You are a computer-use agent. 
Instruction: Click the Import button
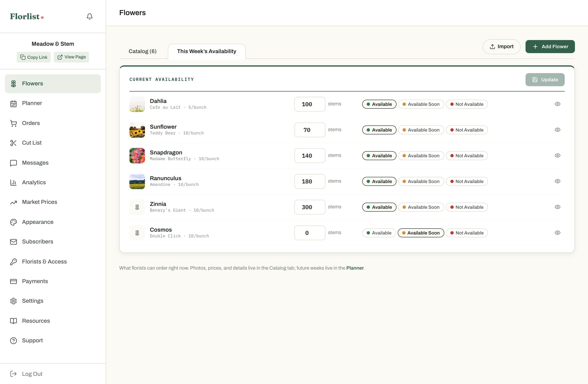(501, 46)
